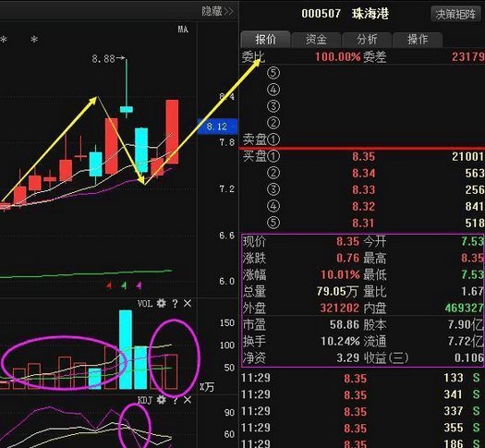Click the 8.12 blue price marker
This screenshot has width=485, height=448.
pyautogui.click(x=217, y=127)
